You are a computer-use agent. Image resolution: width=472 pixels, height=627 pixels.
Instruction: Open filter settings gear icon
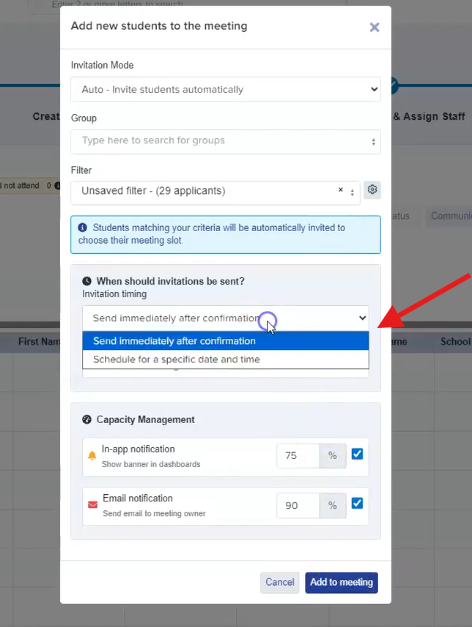(x=372, y=190)
